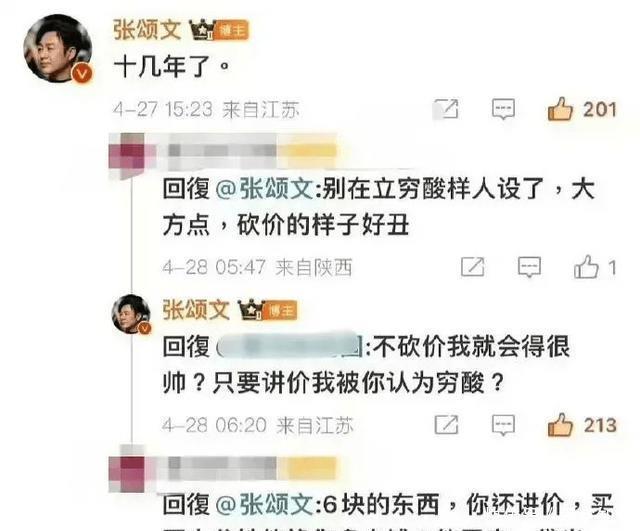Open the small 张颂文 avatar in the reply thread
Image resolution: width=640 pixels, height=531 pixels.
pos(131,313)
